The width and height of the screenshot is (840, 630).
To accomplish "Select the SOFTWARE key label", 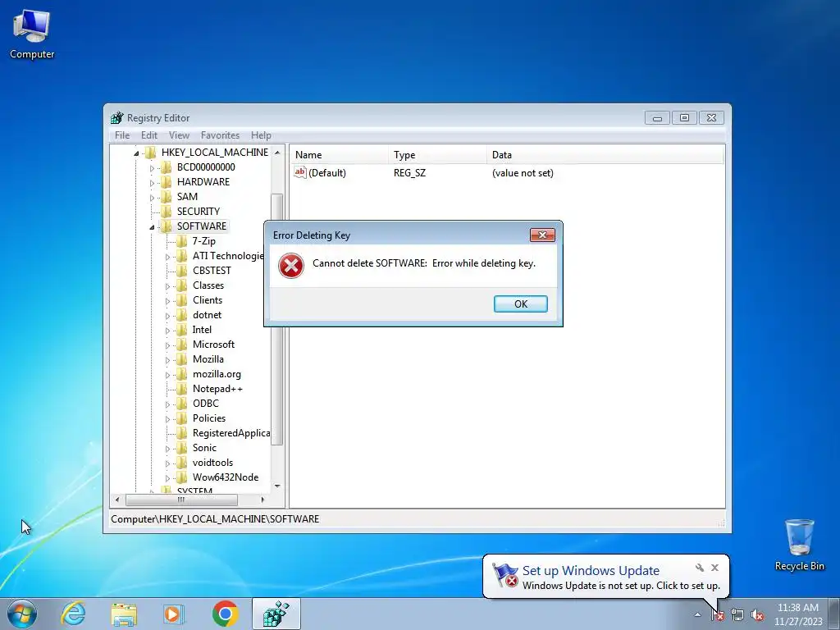I will [202, 226].
